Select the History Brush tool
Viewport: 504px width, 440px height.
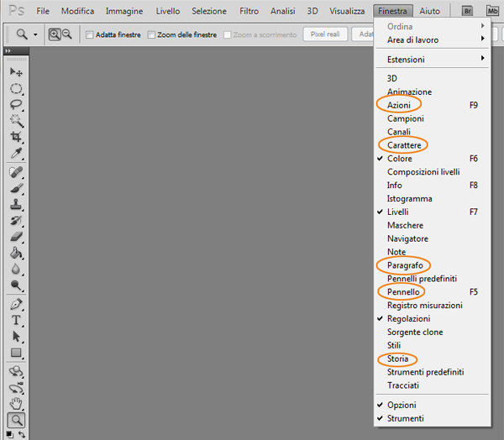[16, 221]
